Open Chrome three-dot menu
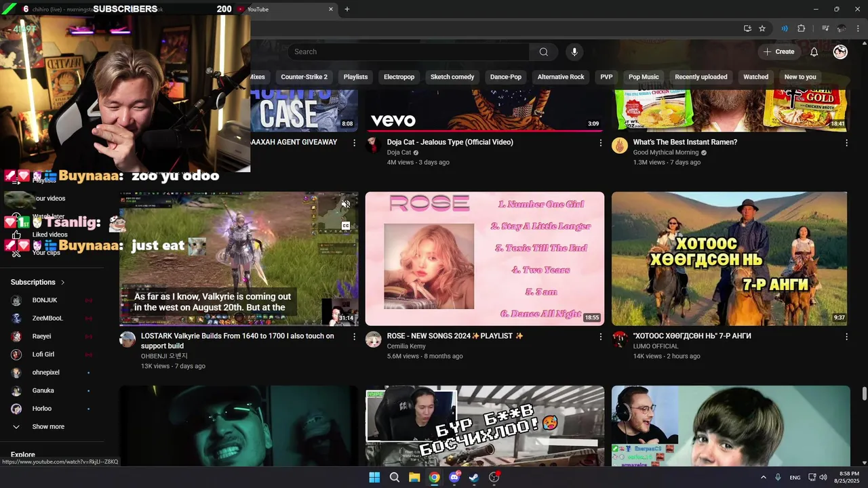Image resolution: width=868 pixels, height=488 pixels. (858, 28)
